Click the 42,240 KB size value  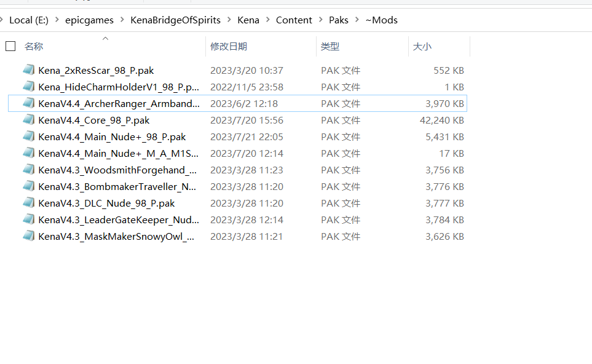442,121
